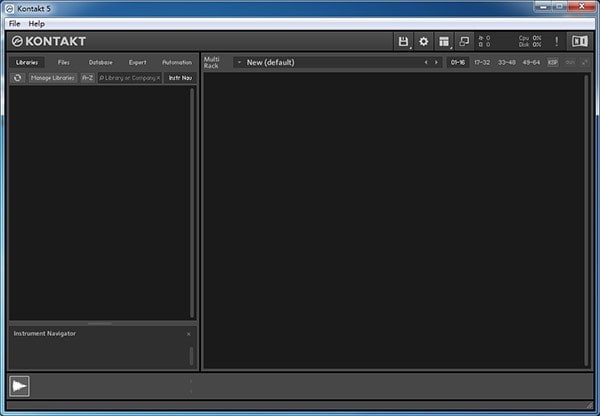Go to previous multi preset arrow
The width and height of the screenshot is (600, 416).
(426, 62)
